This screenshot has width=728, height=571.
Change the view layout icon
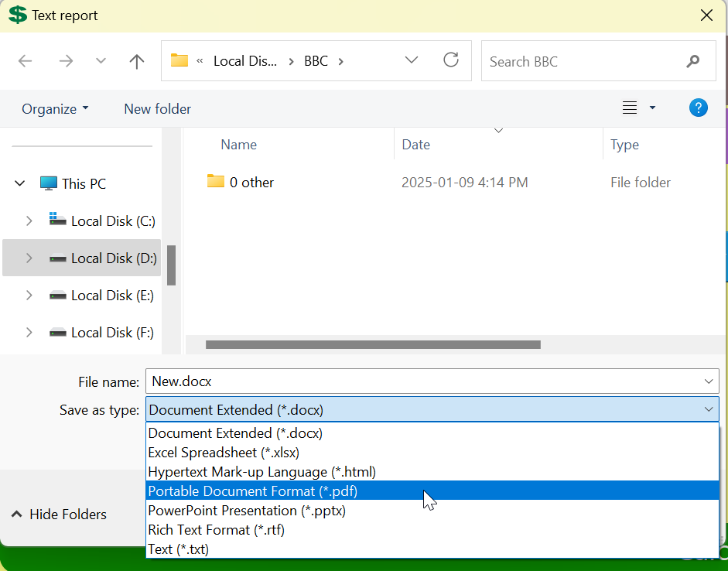(x=630, y=108)
